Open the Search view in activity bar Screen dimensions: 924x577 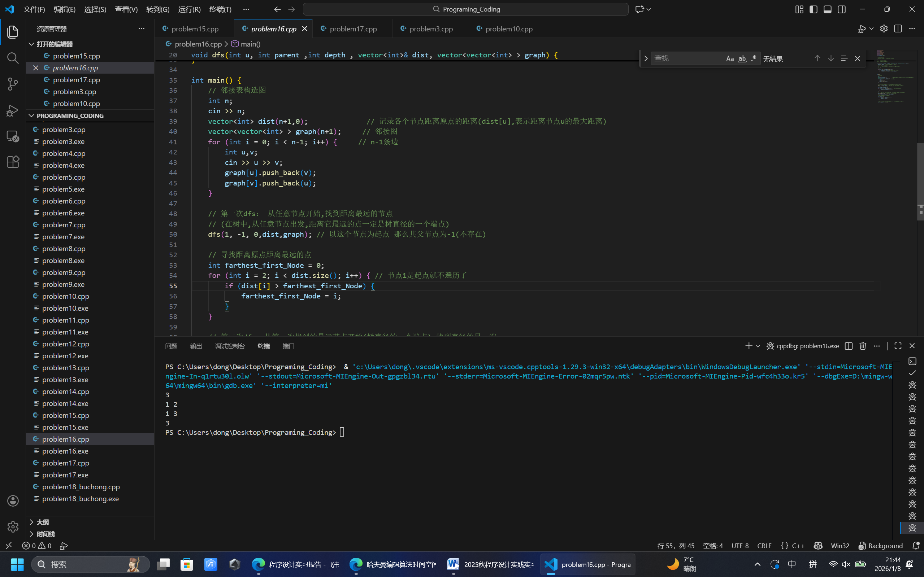tap(13, 58)
